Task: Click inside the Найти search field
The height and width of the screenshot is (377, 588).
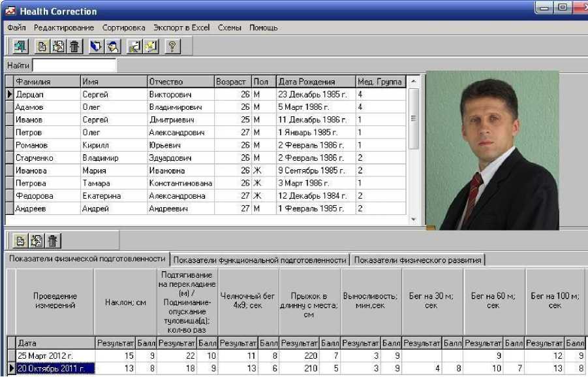Action: click(x=74, y=65)
